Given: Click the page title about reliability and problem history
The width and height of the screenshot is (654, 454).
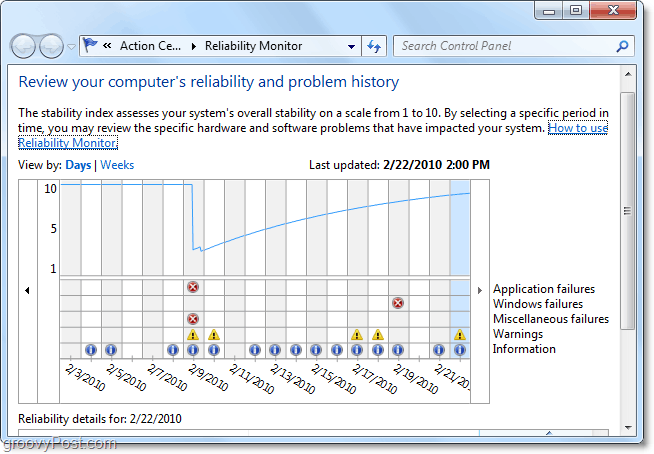Looking at the screenshot, I should (209, 82).
